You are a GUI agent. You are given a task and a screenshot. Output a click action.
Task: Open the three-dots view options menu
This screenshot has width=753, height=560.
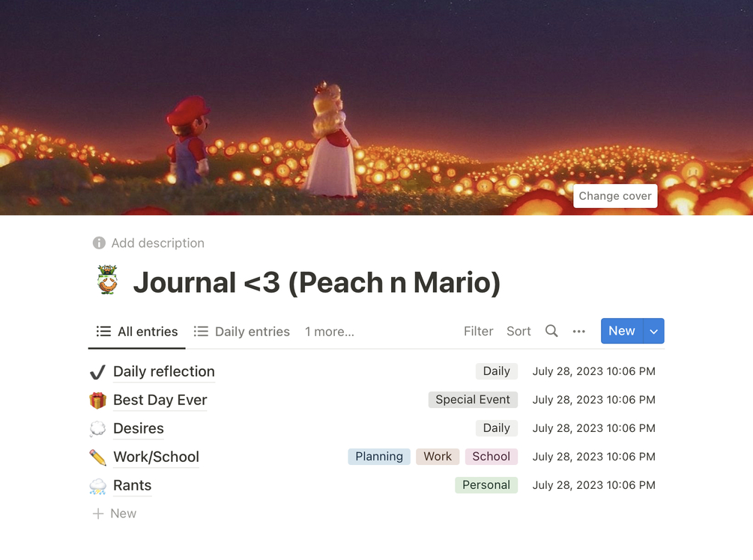578,331
